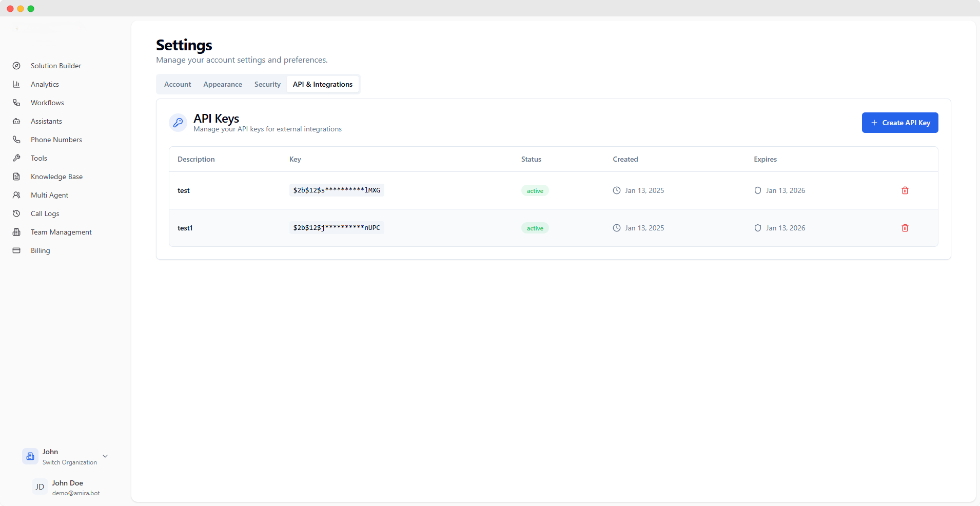This screenshot has height=506, width=980.
Task: Delete the API key named test
Action: 905,190
